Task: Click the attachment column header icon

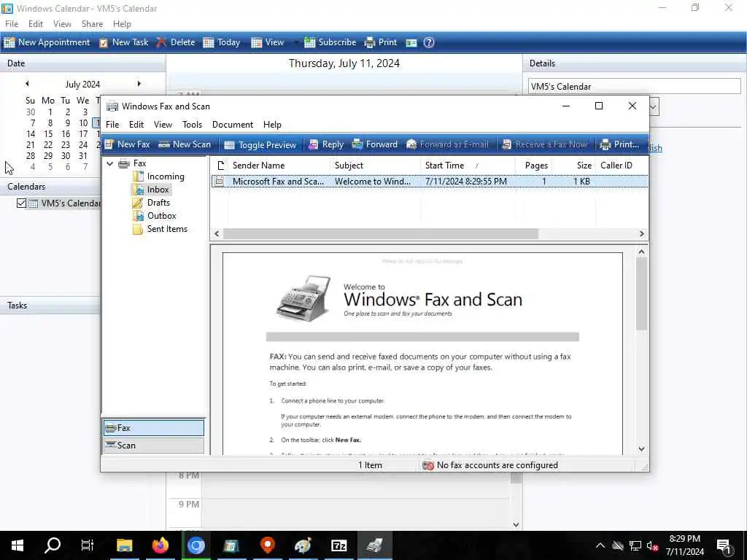Action: [x=220, y=166]
